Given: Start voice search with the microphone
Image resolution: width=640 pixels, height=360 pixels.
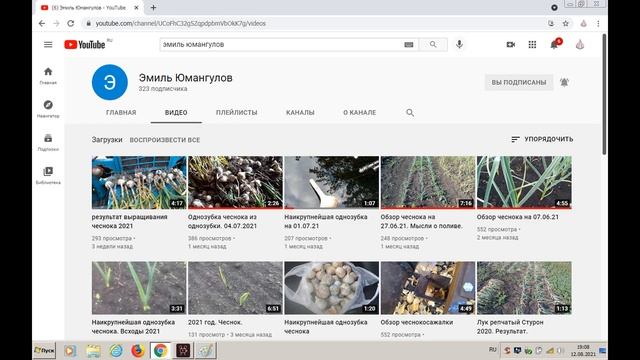Looking at the screenshot, I should pos(459,44).
